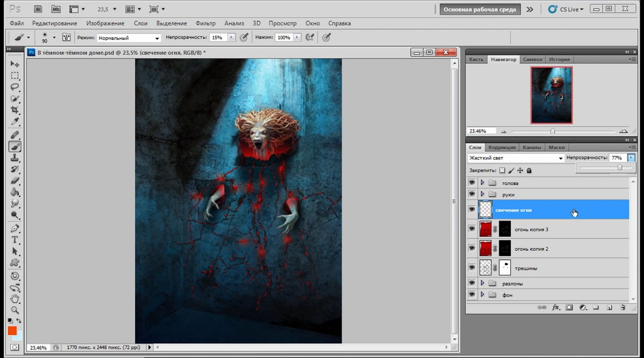This screenshot has width=644, height=358.
Task: Open the brush preset picker arrow
Action: point(54,38)
